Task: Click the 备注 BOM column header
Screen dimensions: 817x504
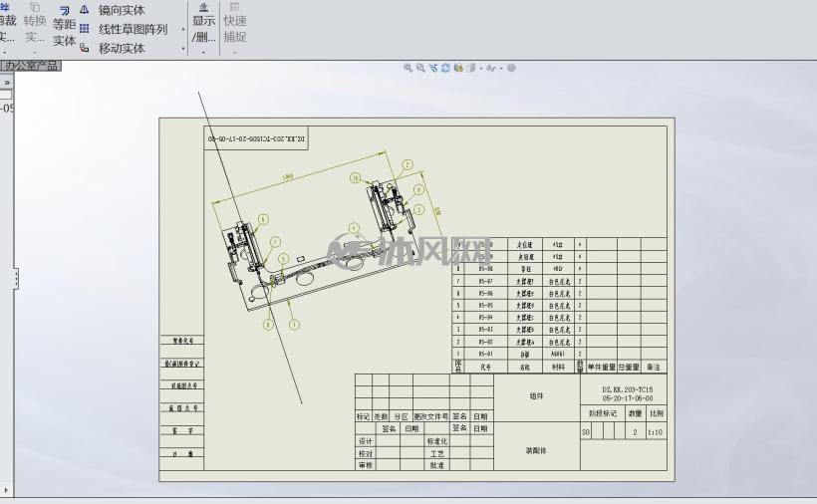Action: click(654, 368)
